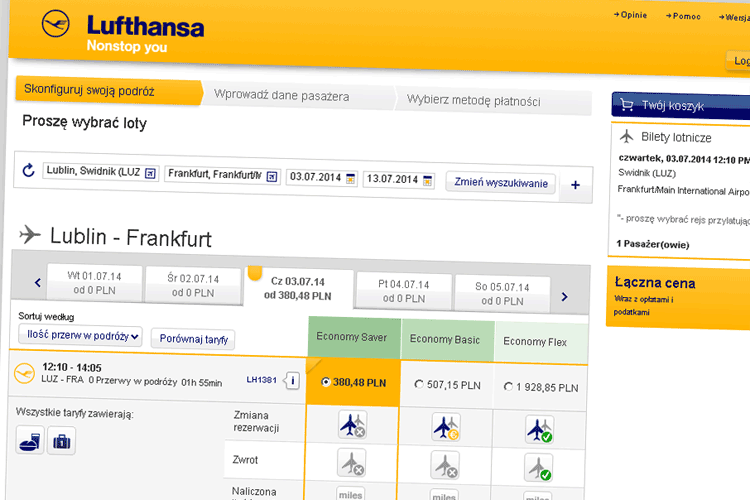
Task: Click the airplane icon beside Lublin - Frankfurt heading
Action: point(30,234)
